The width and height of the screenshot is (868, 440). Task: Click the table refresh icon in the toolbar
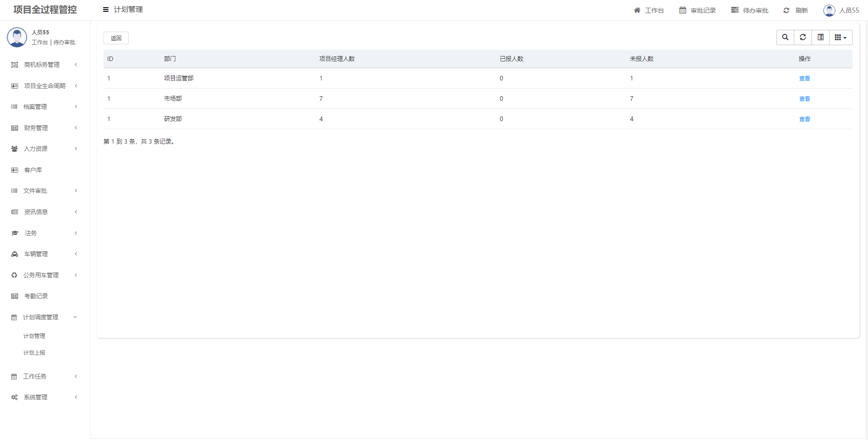click(x=803, y=37)
